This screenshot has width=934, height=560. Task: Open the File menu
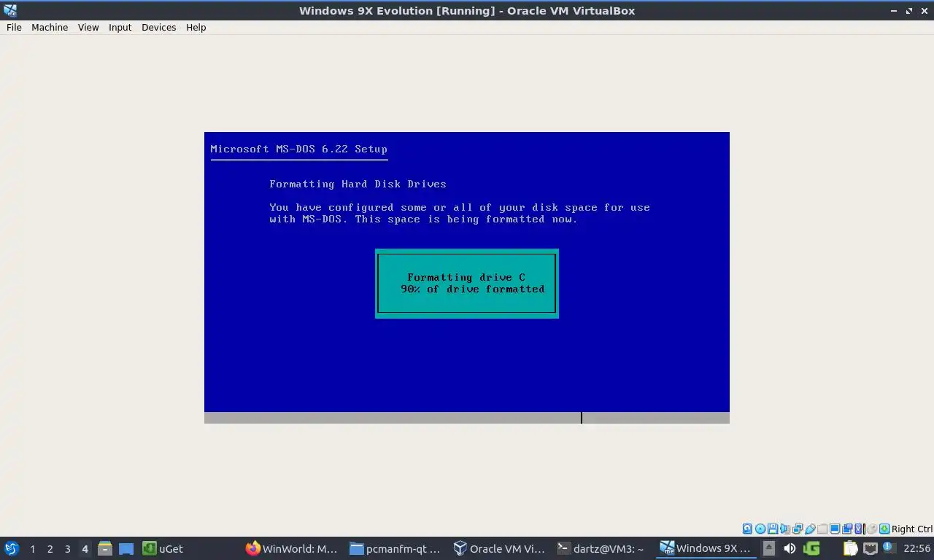(x=14, y=27)
